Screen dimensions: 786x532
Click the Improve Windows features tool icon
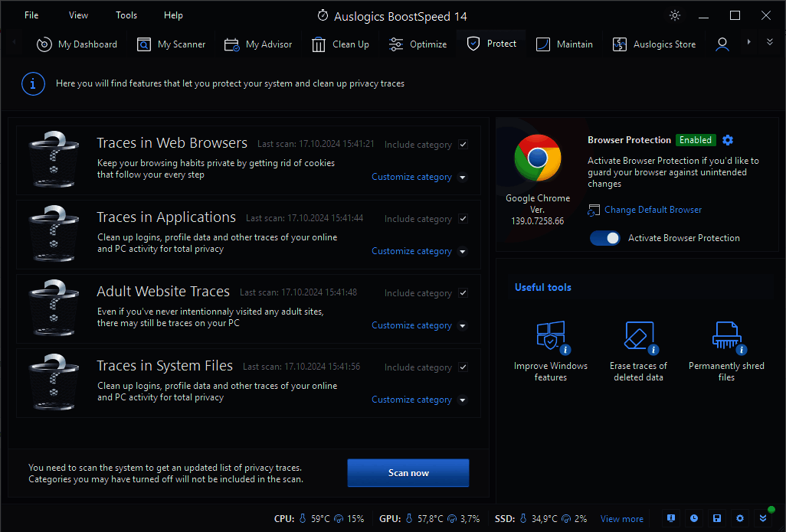click(x=551, y=338)
